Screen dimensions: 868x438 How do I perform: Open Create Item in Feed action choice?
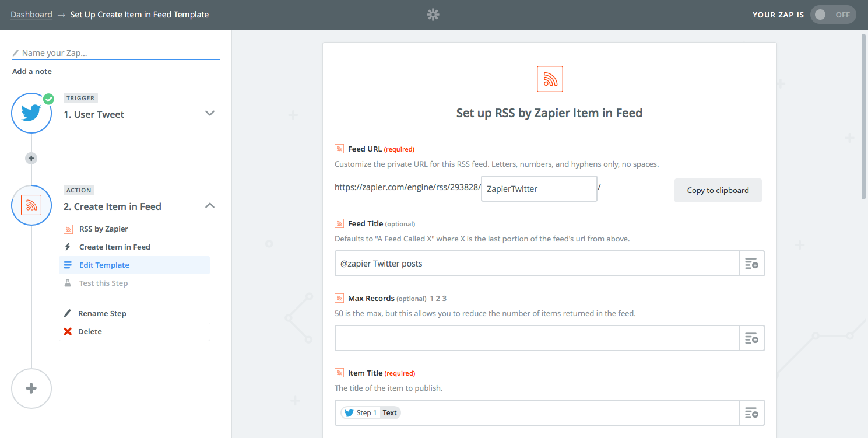[x=115, y=247]
